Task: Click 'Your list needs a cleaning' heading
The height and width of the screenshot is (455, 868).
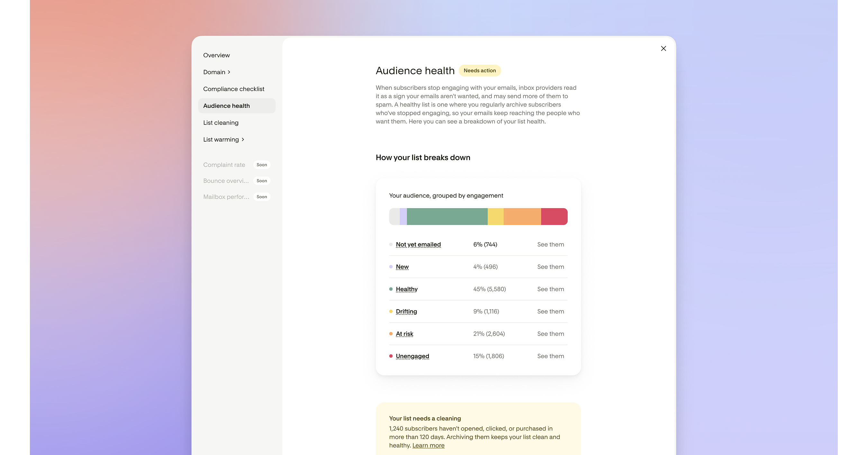Action: coord(425,419)
